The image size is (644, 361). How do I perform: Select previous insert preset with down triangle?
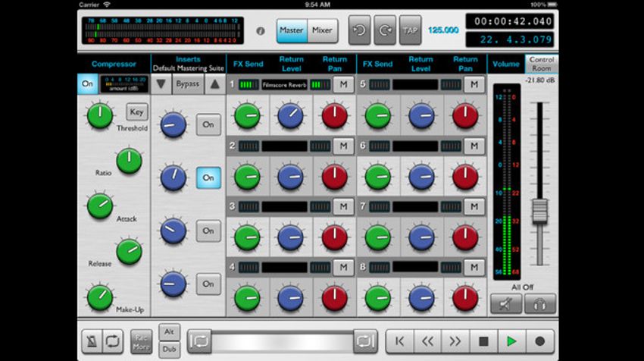click(161, 84)
